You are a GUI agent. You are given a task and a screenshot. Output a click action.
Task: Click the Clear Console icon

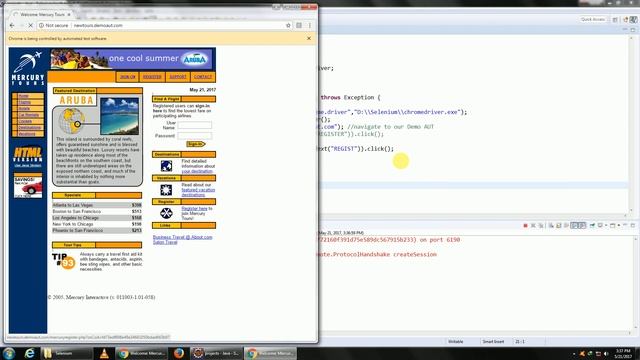pos(551,226)
